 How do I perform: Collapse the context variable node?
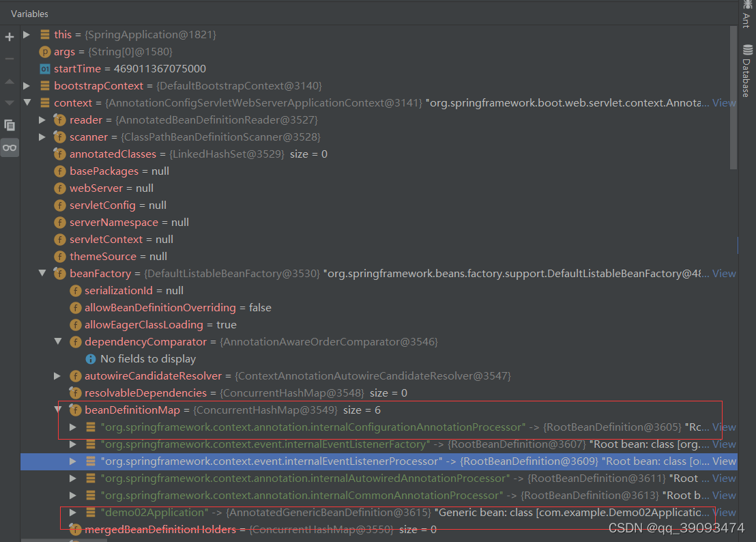click(27, 103)
